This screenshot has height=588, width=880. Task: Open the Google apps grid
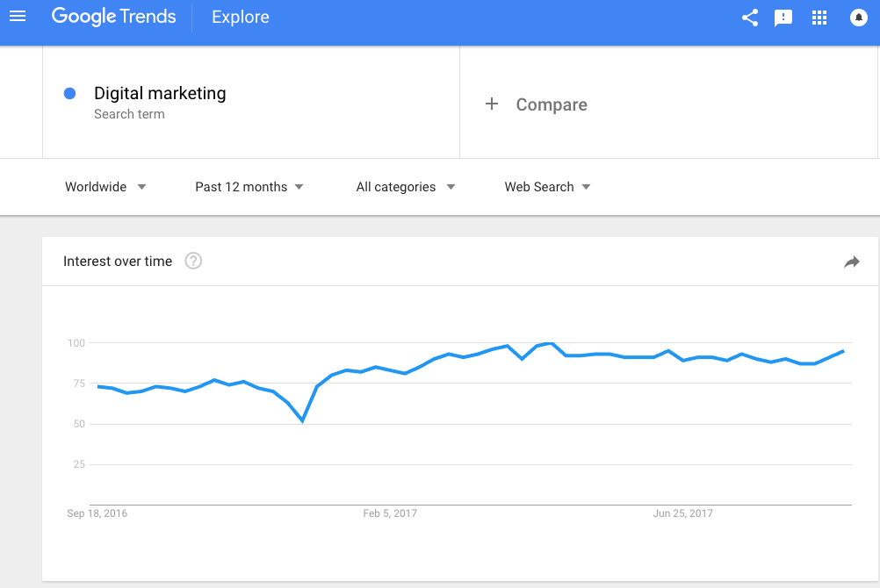819,18
